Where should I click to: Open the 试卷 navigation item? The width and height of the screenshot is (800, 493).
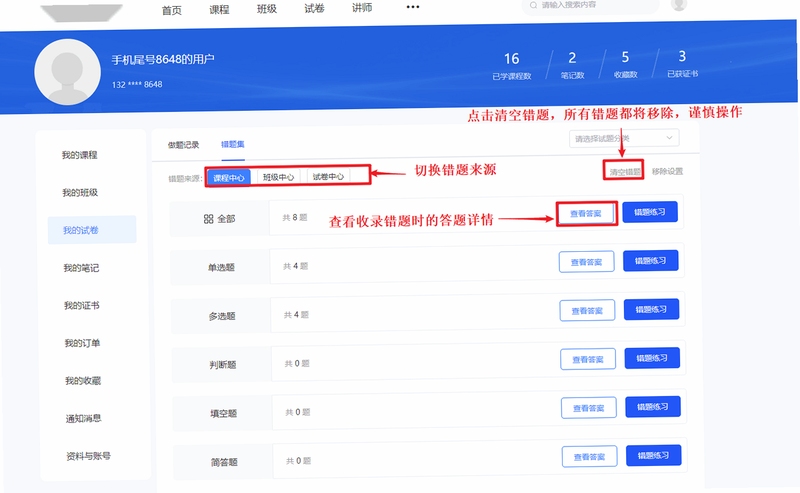314,8
